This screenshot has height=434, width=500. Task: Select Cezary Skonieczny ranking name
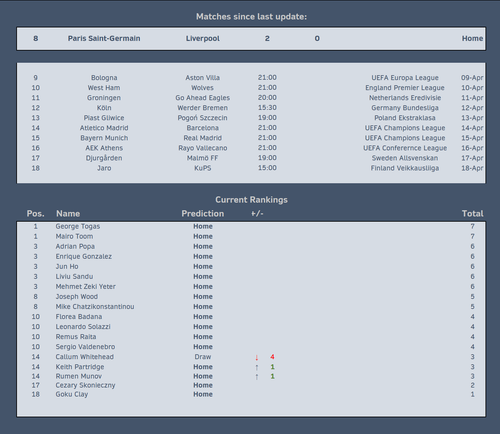(x=85, y=385)
